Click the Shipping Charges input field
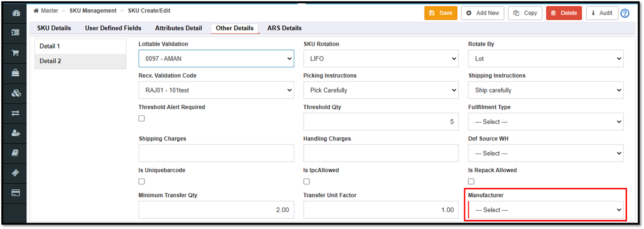This screenshot has height=229, width=644. (216, 153)
